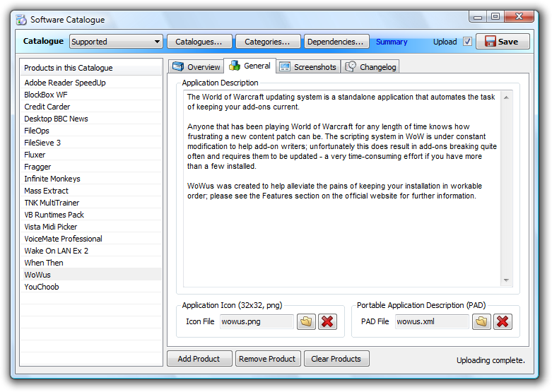
Task: Click the description scrollbar down arrow
Action: [506, 280]
